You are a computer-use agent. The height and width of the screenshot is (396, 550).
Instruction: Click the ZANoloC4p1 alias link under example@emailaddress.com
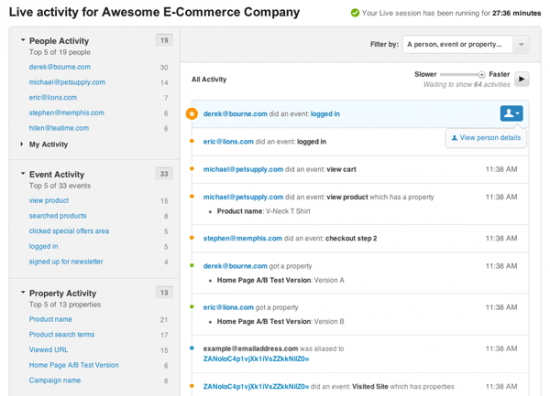click(x=256, y=359)
